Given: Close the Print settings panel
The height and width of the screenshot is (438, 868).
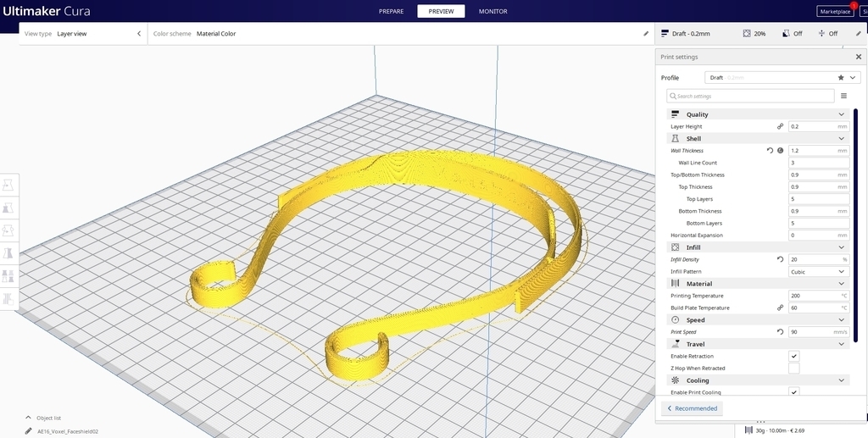Looking at the screenshot, I should 858,57.
